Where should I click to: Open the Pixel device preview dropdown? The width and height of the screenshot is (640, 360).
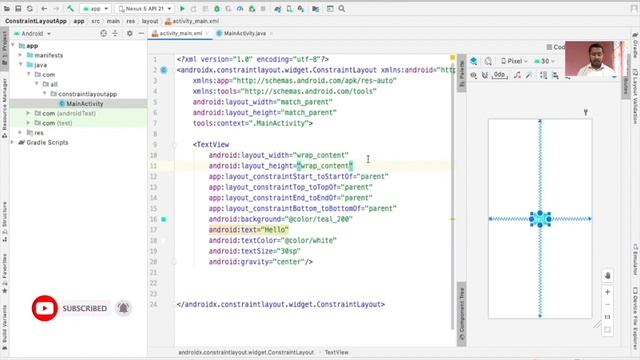(x=514, y=61)
